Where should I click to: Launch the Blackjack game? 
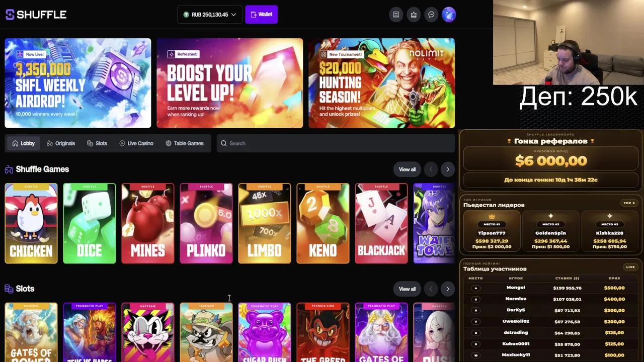pyautogui.click(x=381, y=223)
